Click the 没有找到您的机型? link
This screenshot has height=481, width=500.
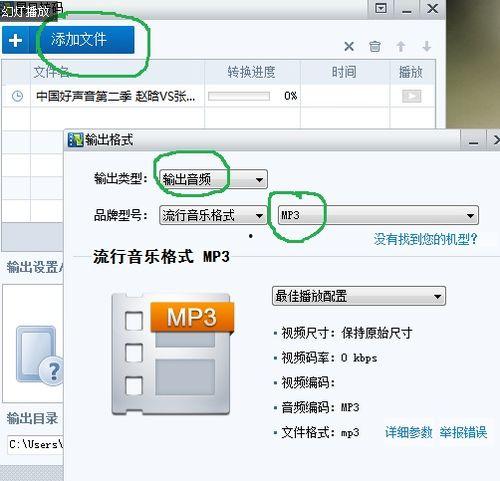[426, 239]
